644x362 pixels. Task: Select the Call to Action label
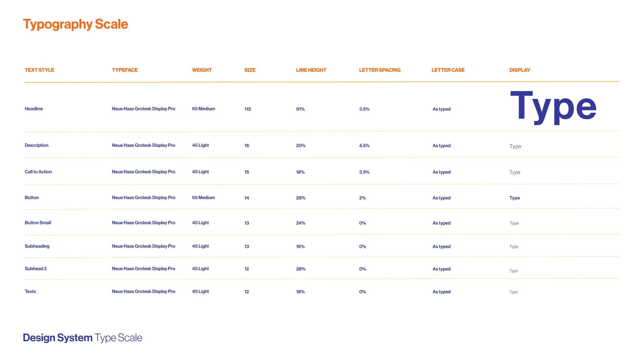[38, 172]
